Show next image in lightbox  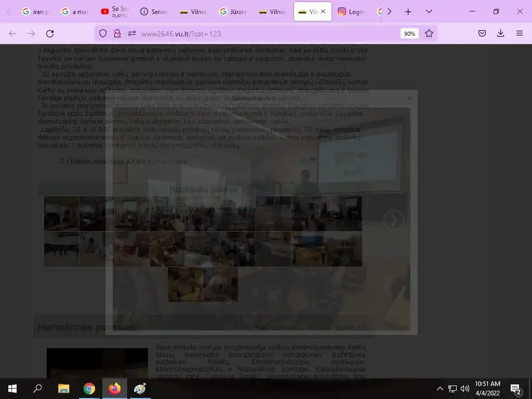[x=394, y=220]
